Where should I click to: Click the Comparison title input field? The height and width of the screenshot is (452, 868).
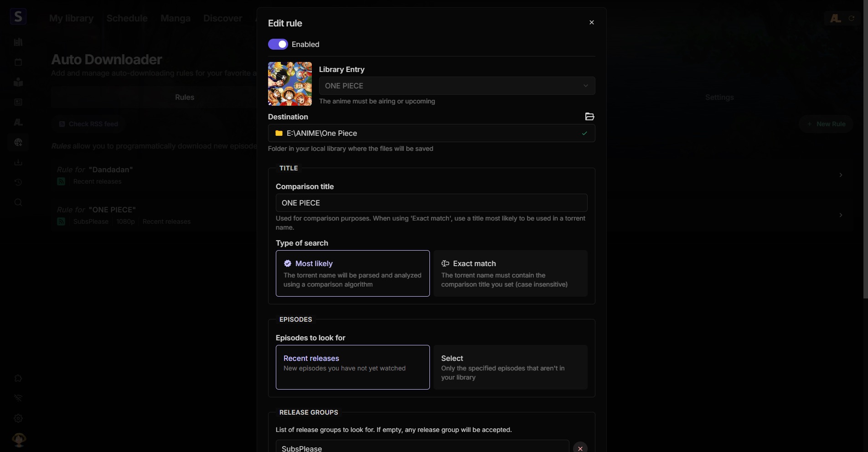(x=432, y=203)
